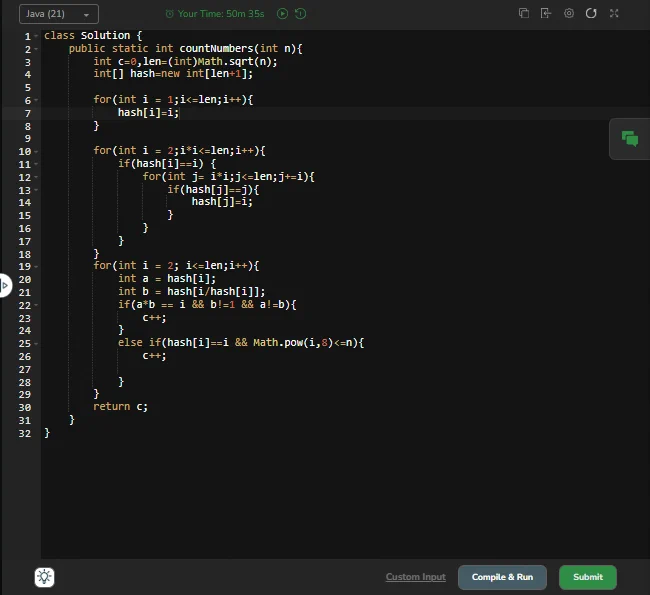650x595 pixels.
Task: Place cursor on 'hash[i]=i;' at line 7
Action: coord(148,113)
